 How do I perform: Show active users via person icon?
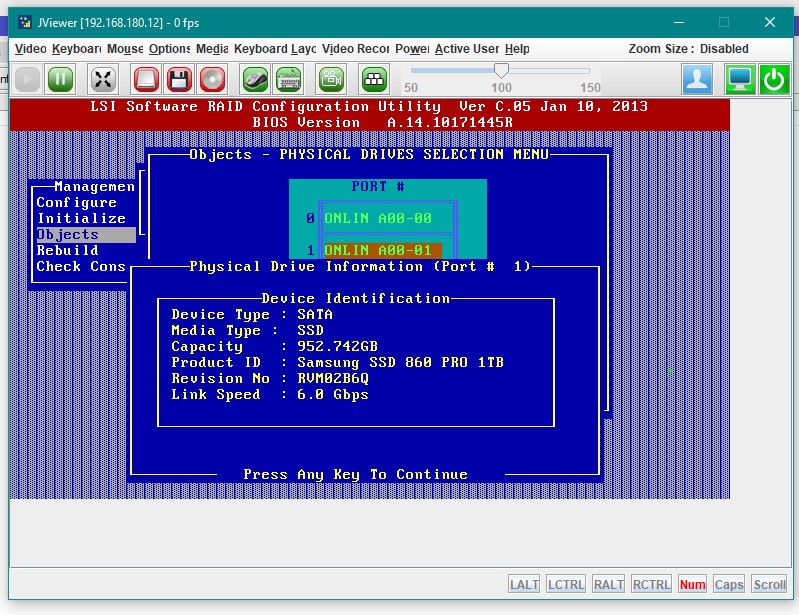[x=697, y=79]
